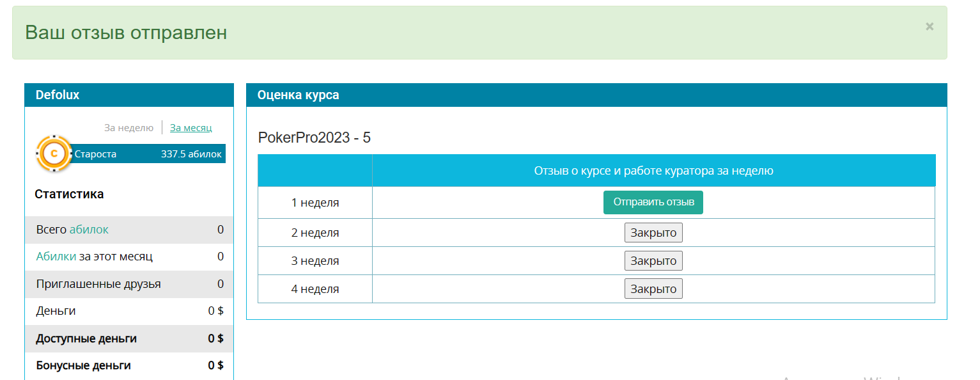This screenshot has height=380, width=980.
Task: Click the "Defolux" panel header
Action: tap(129, 95)
